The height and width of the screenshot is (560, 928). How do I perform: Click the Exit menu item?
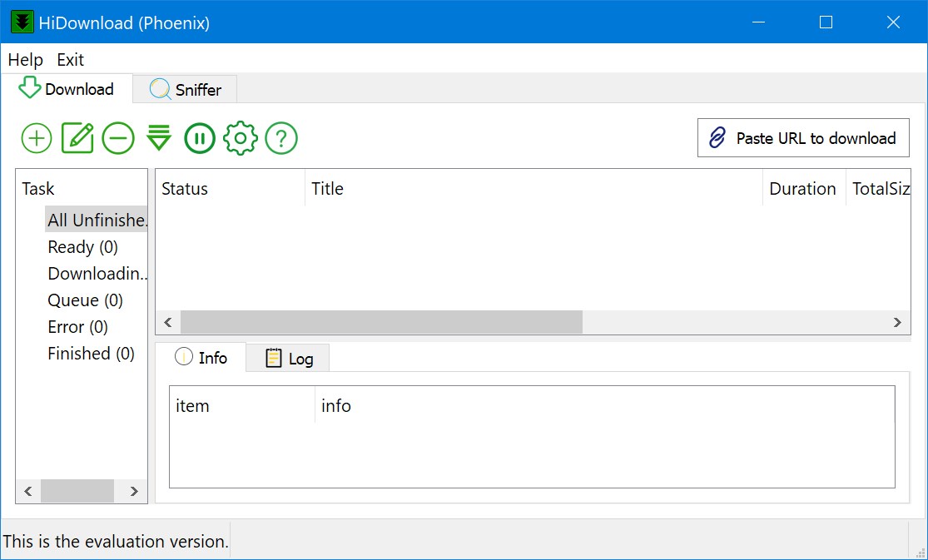[x=71, y=60]
